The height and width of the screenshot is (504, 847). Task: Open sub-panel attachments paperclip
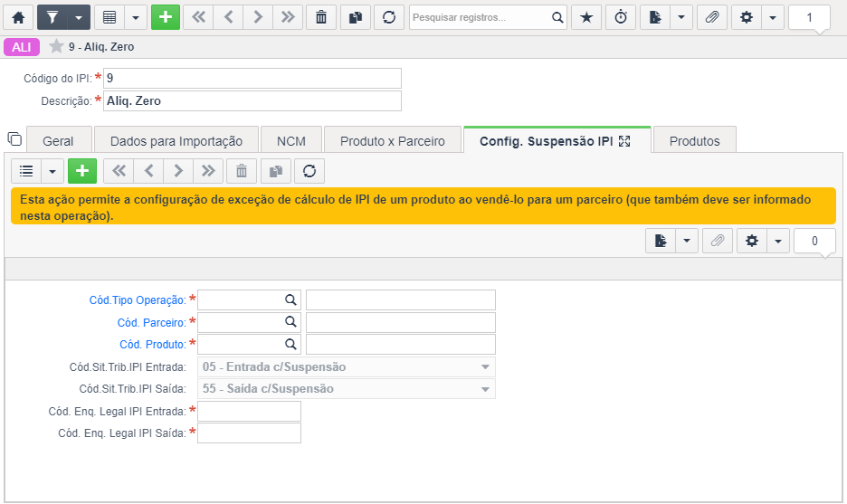[x=718, y=241]
